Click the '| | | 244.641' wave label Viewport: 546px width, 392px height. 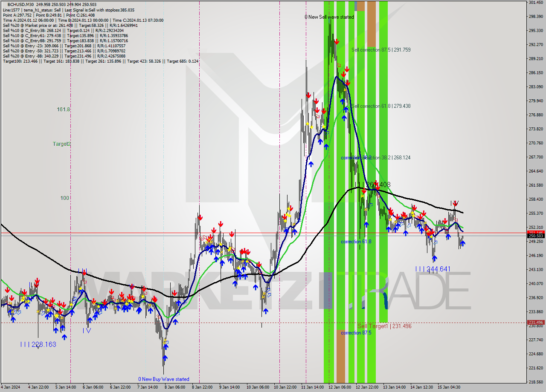coord(433,269)
